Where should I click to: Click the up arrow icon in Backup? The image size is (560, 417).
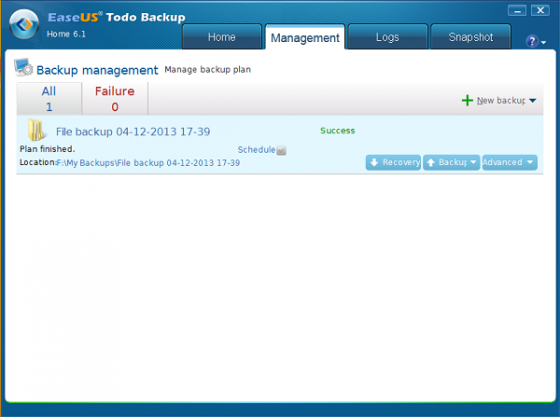(x=431, y=162)
